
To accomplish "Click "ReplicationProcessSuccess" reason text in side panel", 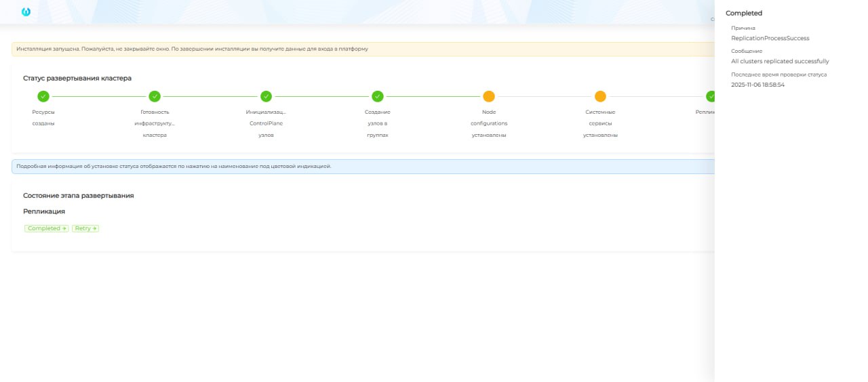I will click(770, 38).
